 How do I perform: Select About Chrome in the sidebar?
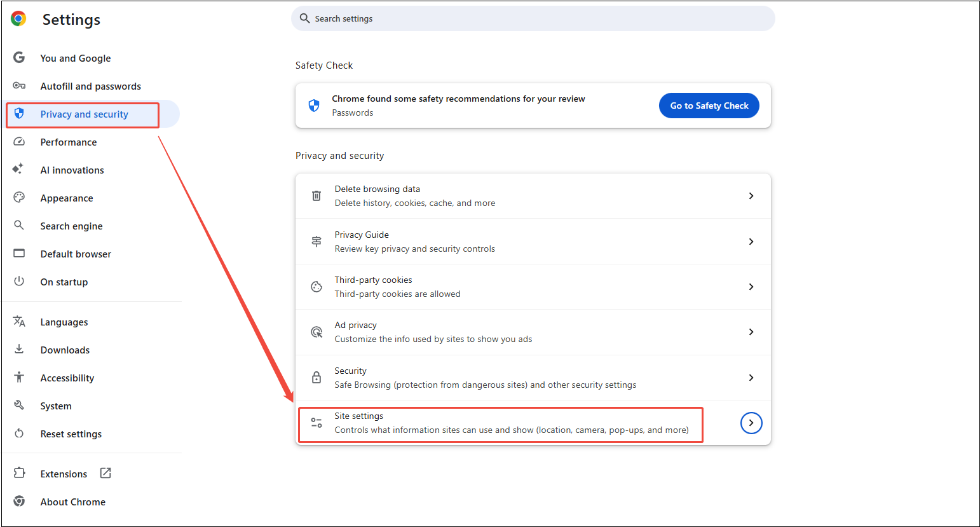tap(72, 502)
